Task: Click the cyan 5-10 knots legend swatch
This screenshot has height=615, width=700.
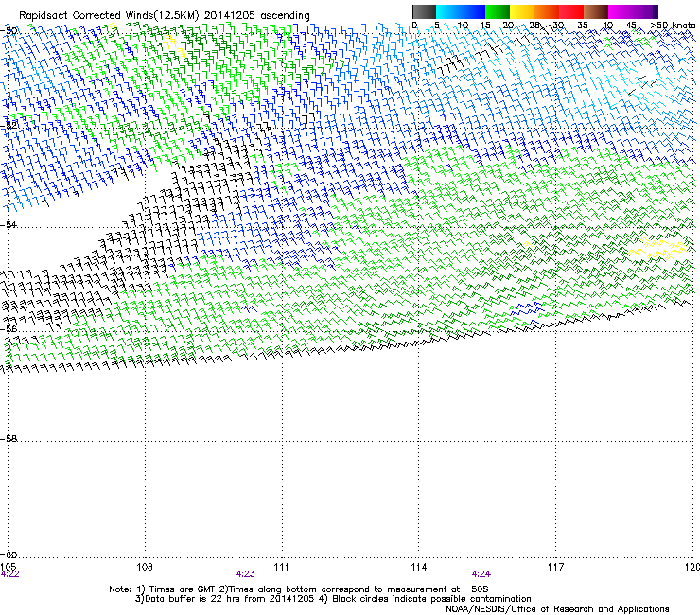Action: pyautogui.click(x=448, y=11)
